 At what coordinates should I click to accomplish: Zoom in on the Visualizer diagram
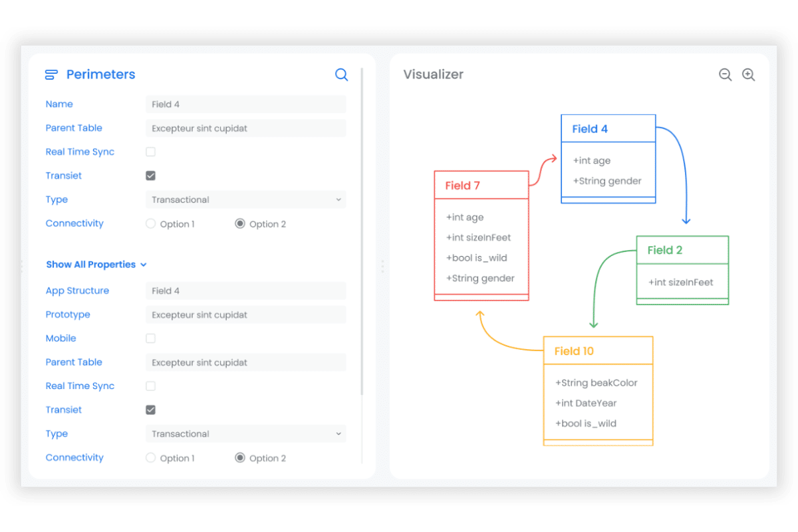(x=749, y=74)
